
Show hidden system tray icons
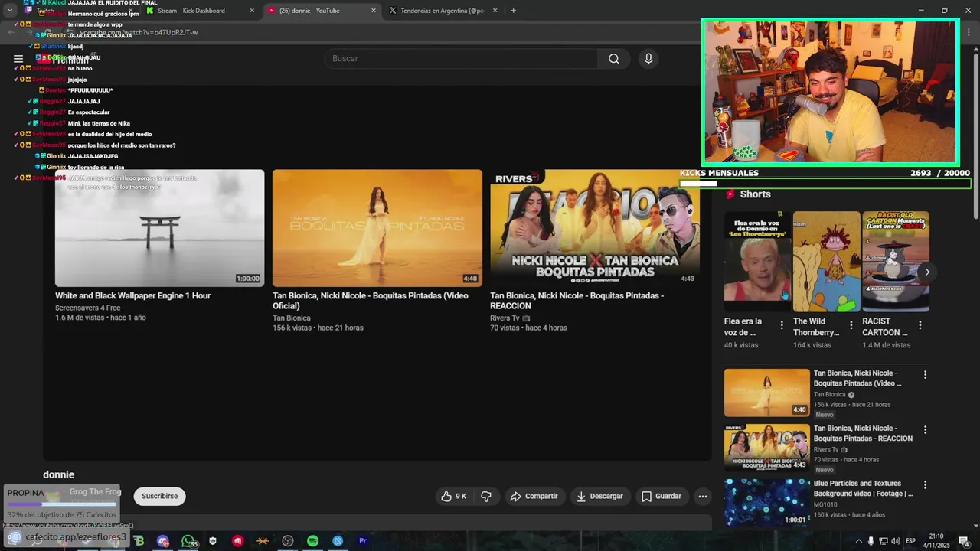(858, 541)
